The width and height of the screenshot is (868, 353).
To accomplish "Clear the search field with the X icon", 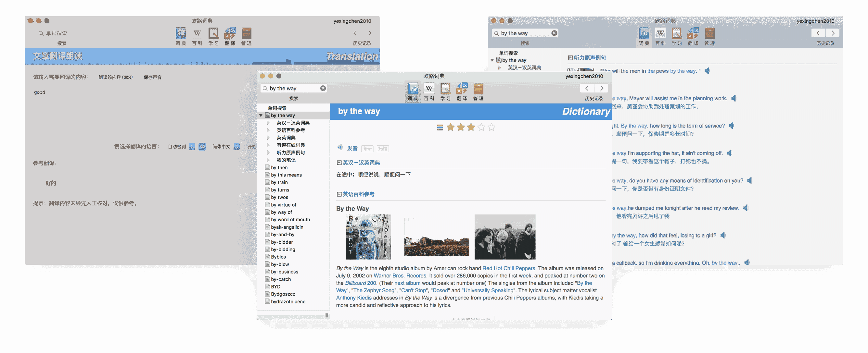I will pos(323,88).
